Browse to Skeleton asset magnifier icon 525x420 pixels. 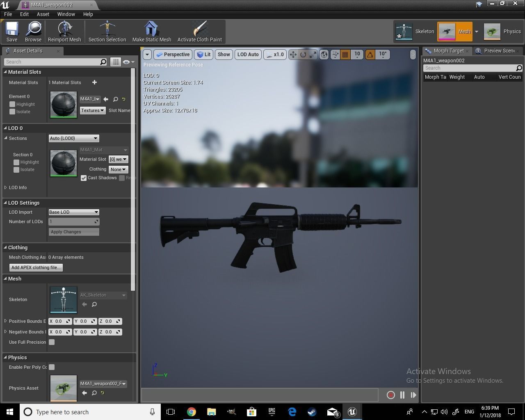point(94,304)
